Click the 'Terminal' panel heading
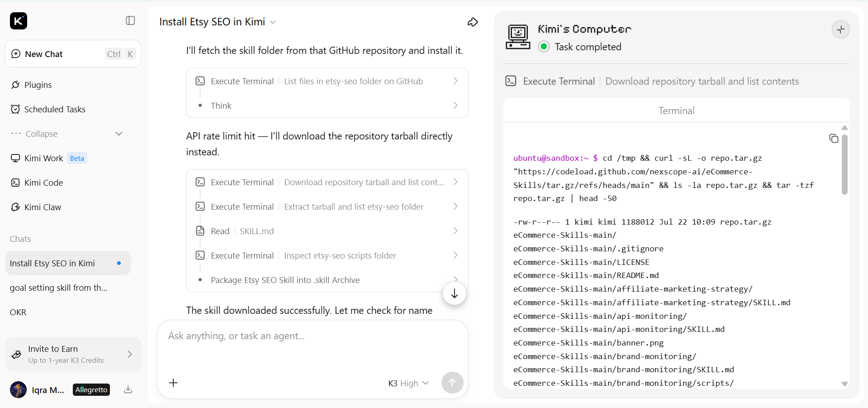 point(676,110)
